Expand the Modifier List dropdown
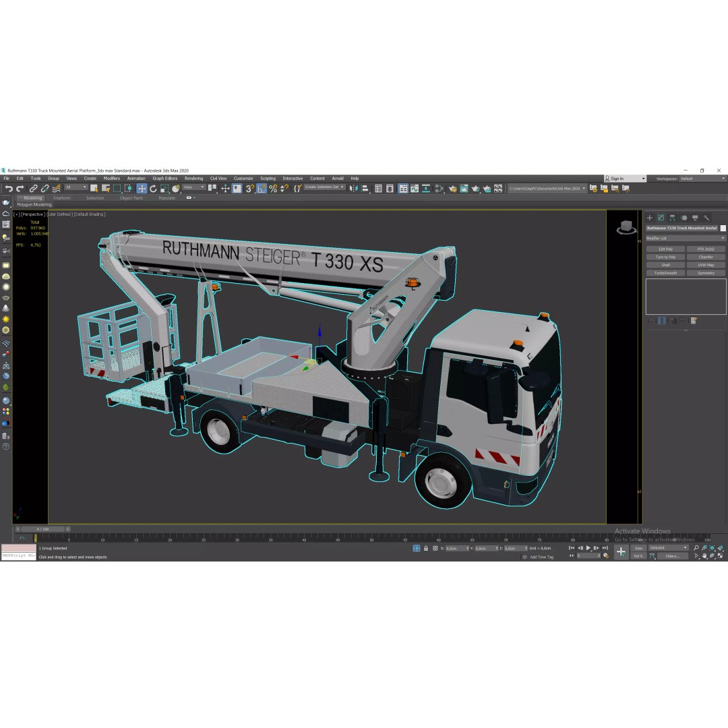This screenshot has width=728, height=728. pyautogui.click(x=686, y=238)
